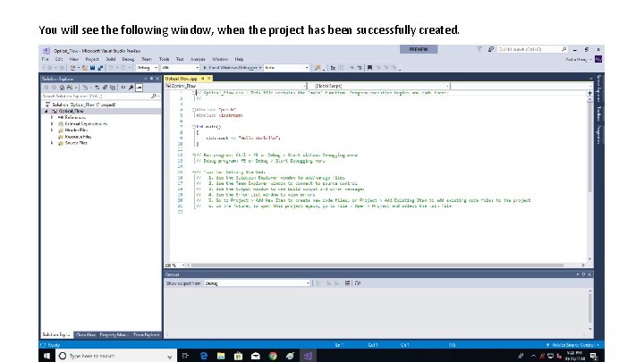The width and height of the screenshot is (644, 362).
Task: Expand the References node
Action: click(x=52, y=117)
